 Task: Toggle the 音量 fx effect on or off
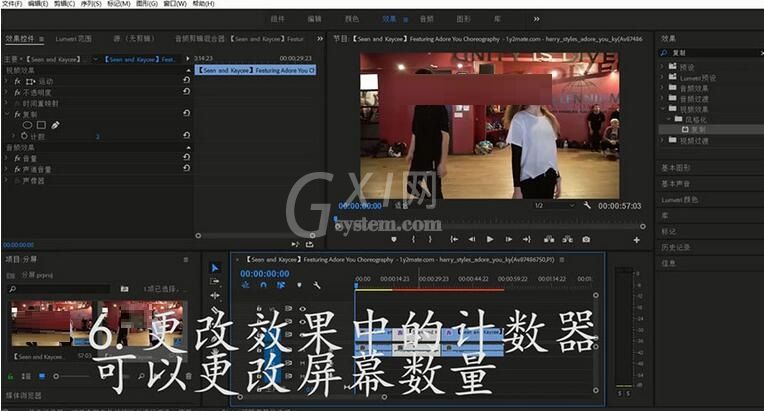[18, 158]
